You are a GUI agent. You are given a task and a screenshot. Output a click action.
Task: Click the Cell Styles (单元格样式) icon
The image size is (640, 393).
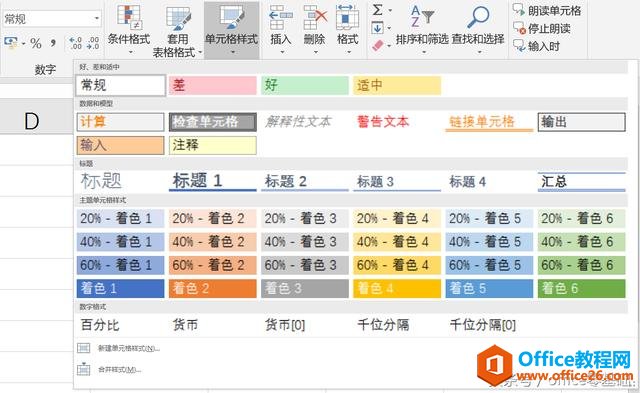click(232, 18)
